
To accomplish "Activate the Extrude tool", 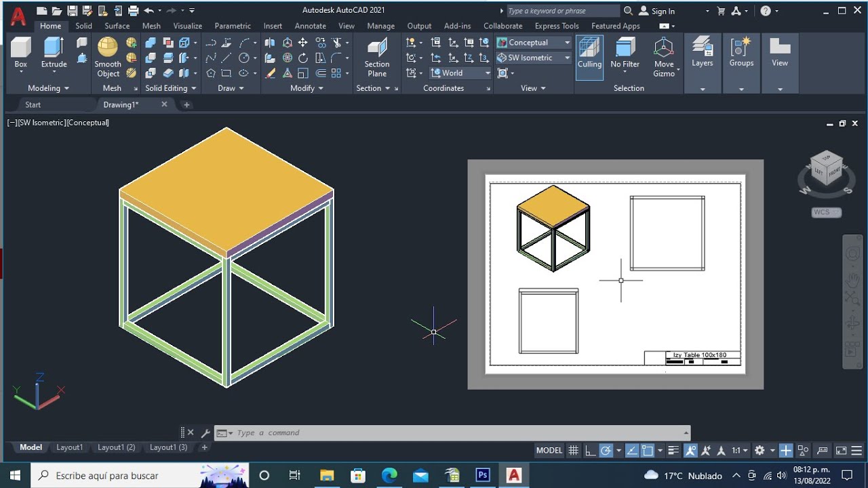I will pyautogui.click(x=54, y=54).
